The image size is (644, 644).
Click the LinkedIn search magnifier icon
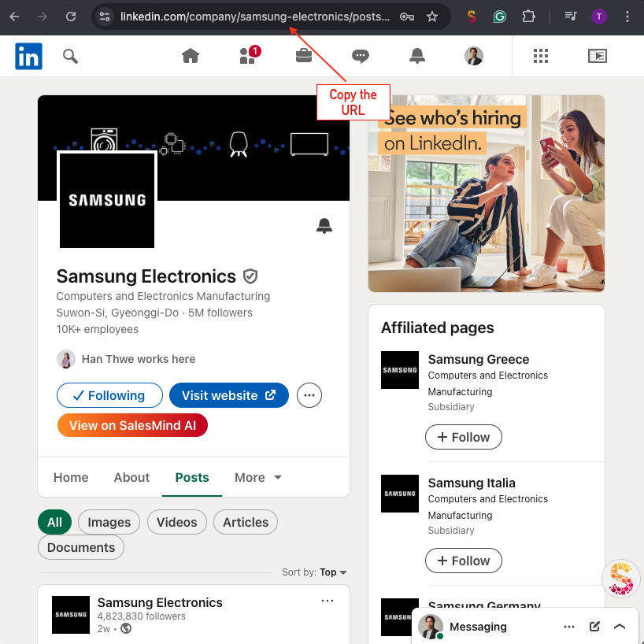(71, 56)
